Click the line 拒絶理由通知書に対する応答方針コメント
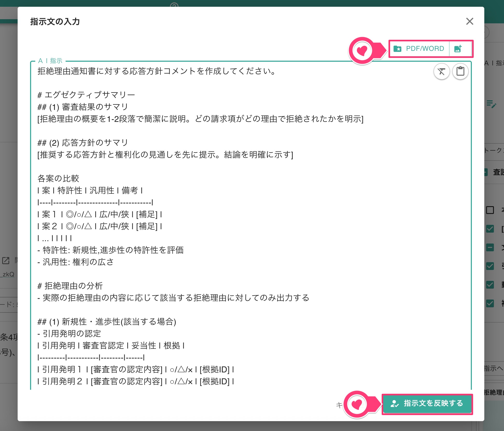This screenshot has width=504, height=431. click(157, 71)
